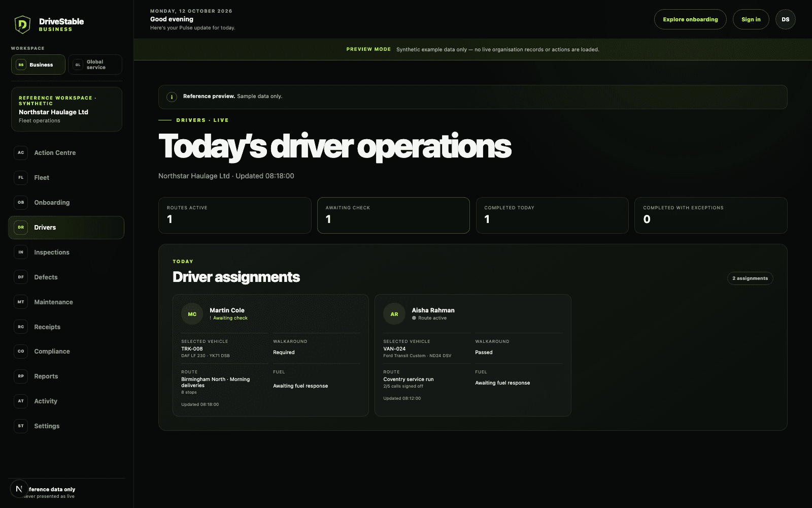Click the OB badge icon for Onboarding
This screenshot has width=812, height=508.
click(x=21, y=202)
